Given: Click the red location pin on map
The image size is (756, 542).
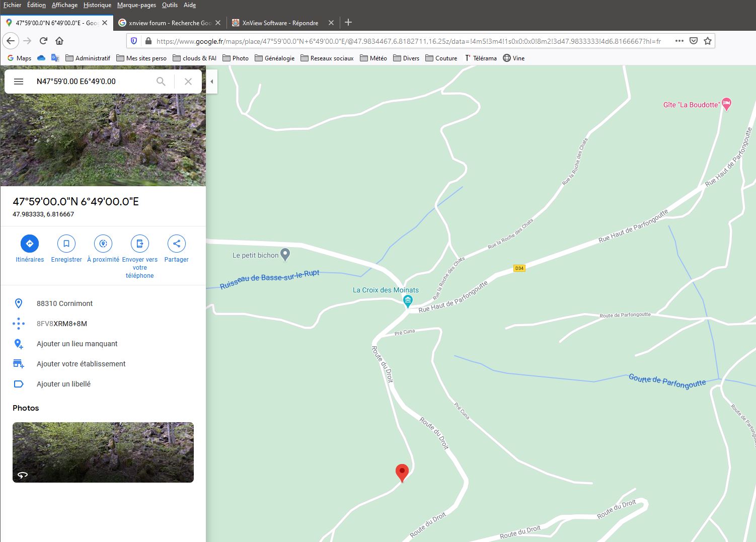Looking at the screenshot, I should coord(402,473).
